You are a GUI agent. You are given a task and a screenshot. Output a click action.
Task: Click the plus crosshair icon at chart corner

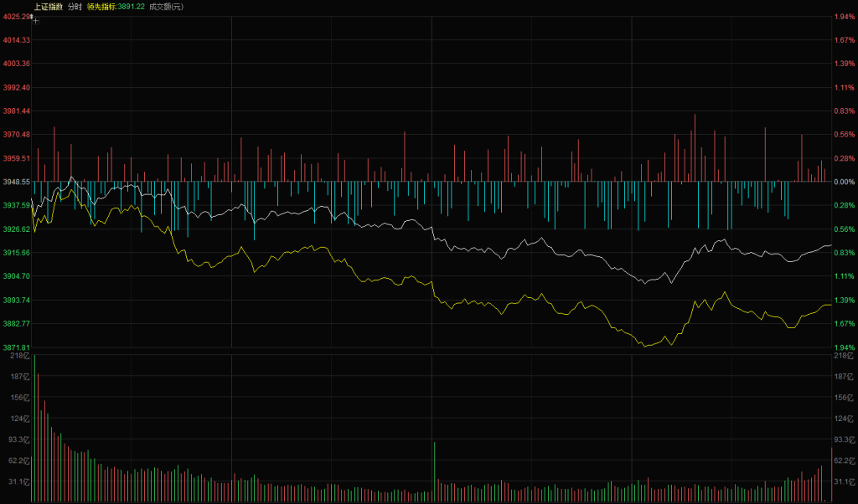35,20
